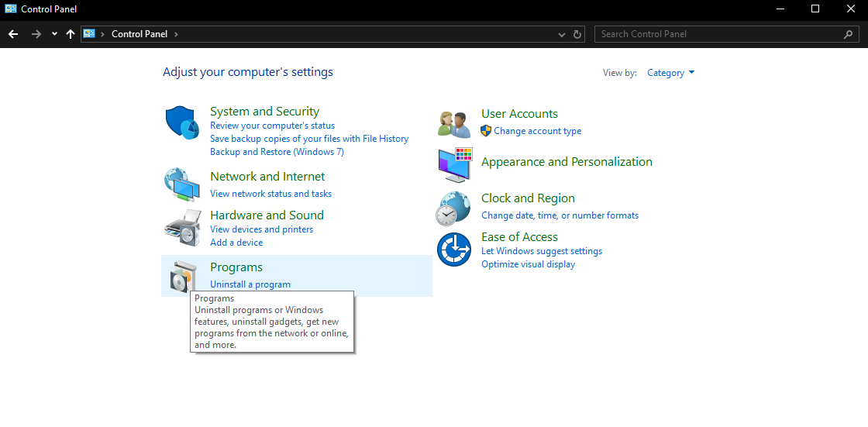Expand chevron before Control Panel in the address bar
868x427 pixels.
(x=102, y=34)
